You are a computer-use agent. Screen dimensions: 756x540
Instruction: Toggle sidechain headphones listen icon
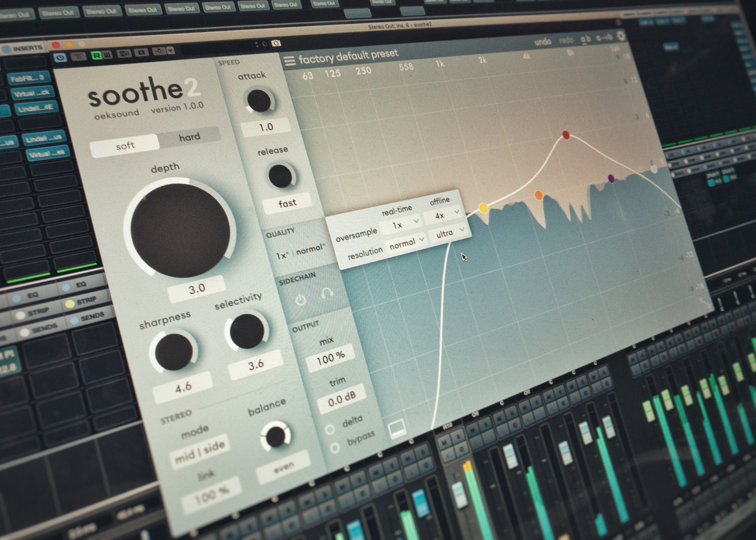click(x=327, y=293)
